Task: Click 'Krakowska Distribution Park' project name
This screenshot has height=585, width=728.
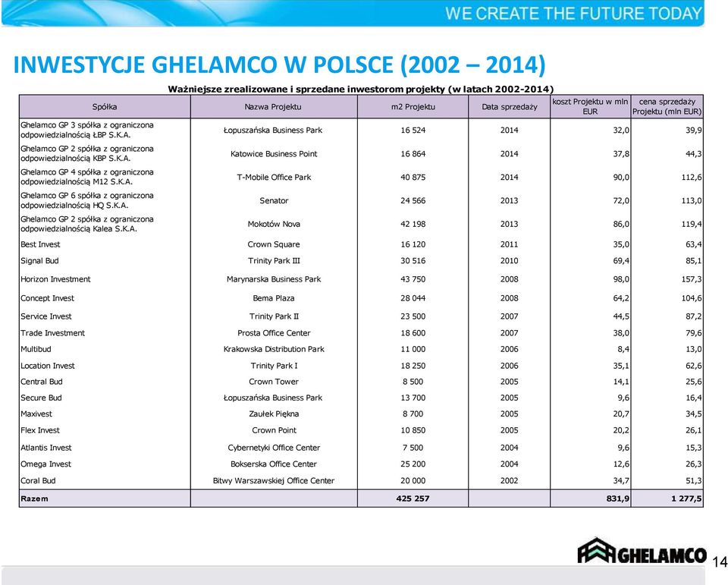Action: pyautogui.click(x=274, y=349)
